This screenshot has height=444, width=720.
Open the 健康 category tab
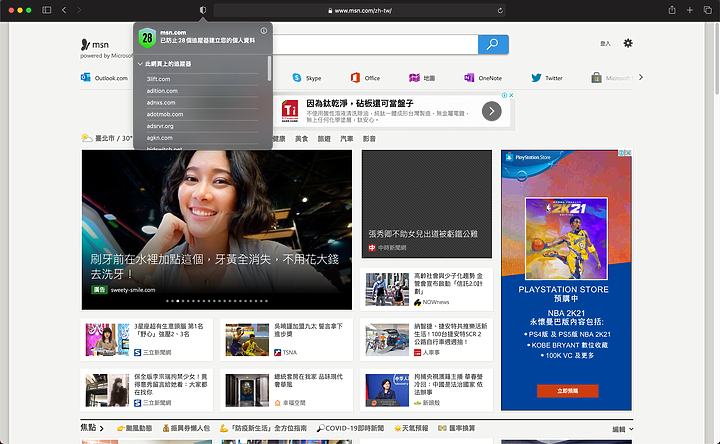pos(279,139)
